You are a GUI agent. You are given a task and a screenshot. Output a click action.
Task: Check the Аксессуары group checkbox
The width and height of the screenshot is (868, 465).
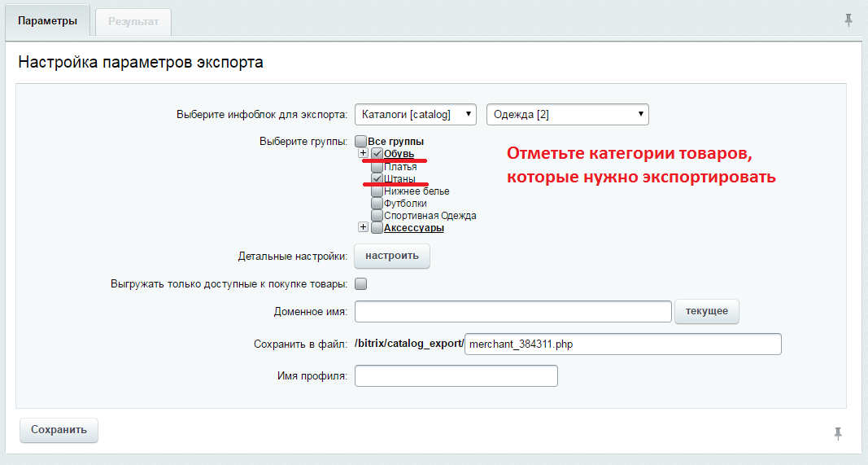click(x=377, y=228)
